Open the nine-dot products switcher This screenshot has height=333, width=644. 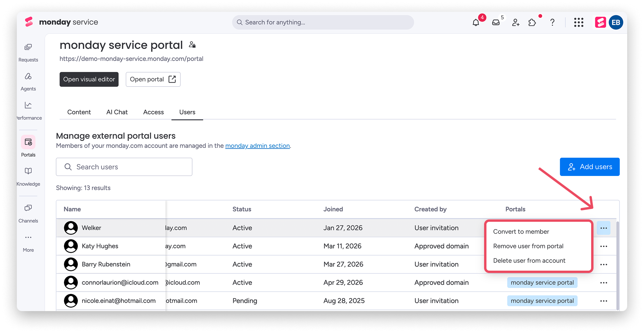tap(579, 23)
